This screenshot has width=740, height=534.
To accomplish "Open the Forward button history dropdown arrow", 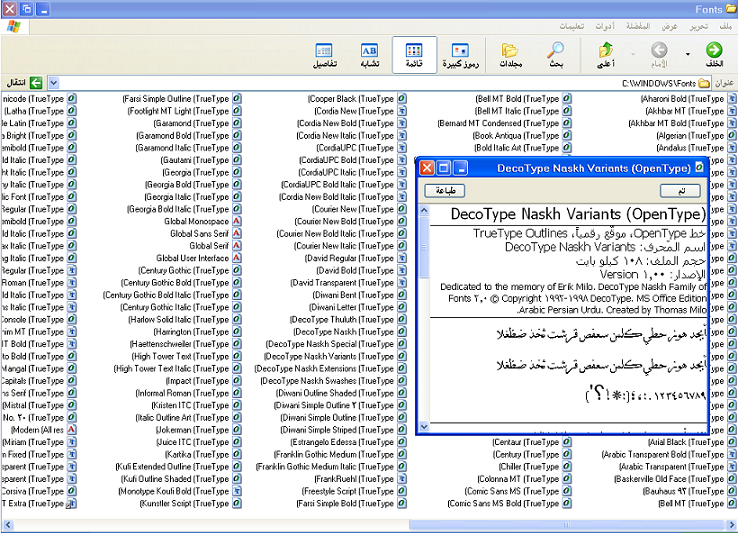I will coord(633,54).
